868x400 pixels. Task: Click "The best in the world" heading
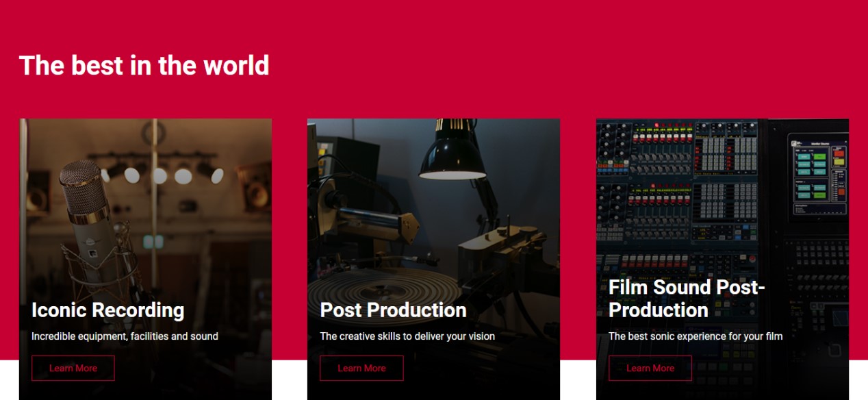coord(144,66)
